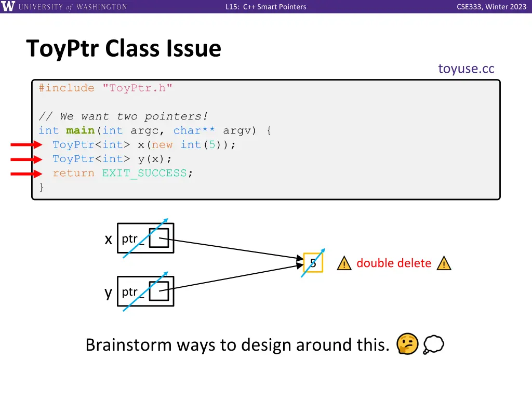Click the 'toyuse.cc' file name label

click(466, 69)
